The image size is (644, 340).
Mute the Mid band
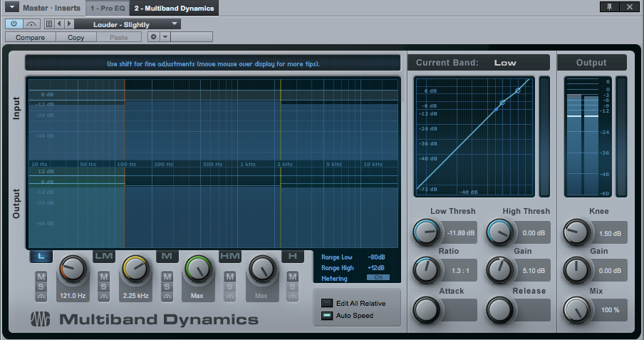click(x=167, y=277)
